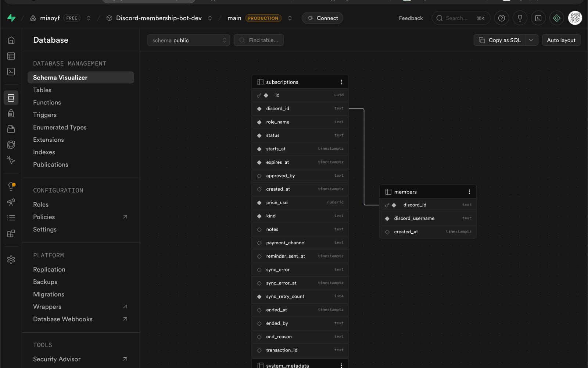Screen dimensions: 588x368
Task: Open Functions in Database Management
Action: [x=47, y=103]
